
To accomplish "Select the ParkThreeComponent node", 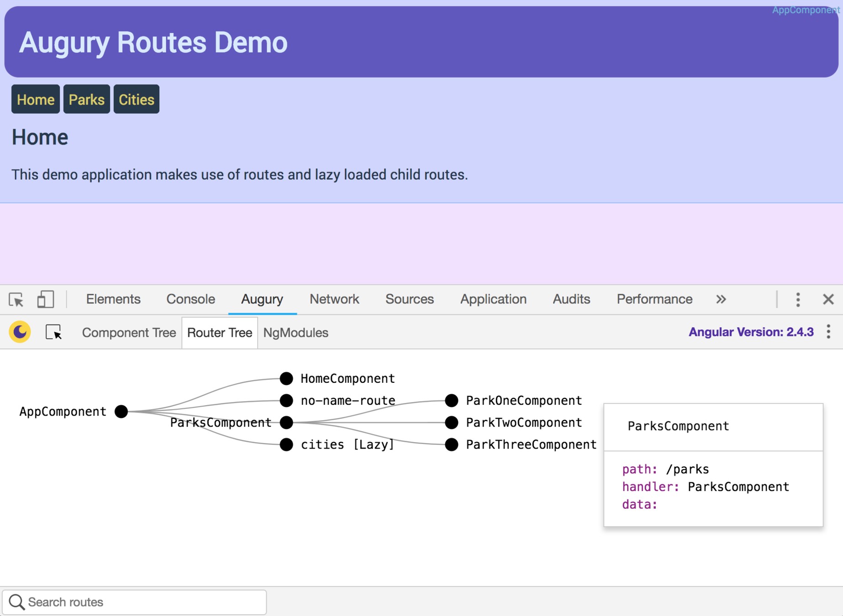I will click(452, 444).
